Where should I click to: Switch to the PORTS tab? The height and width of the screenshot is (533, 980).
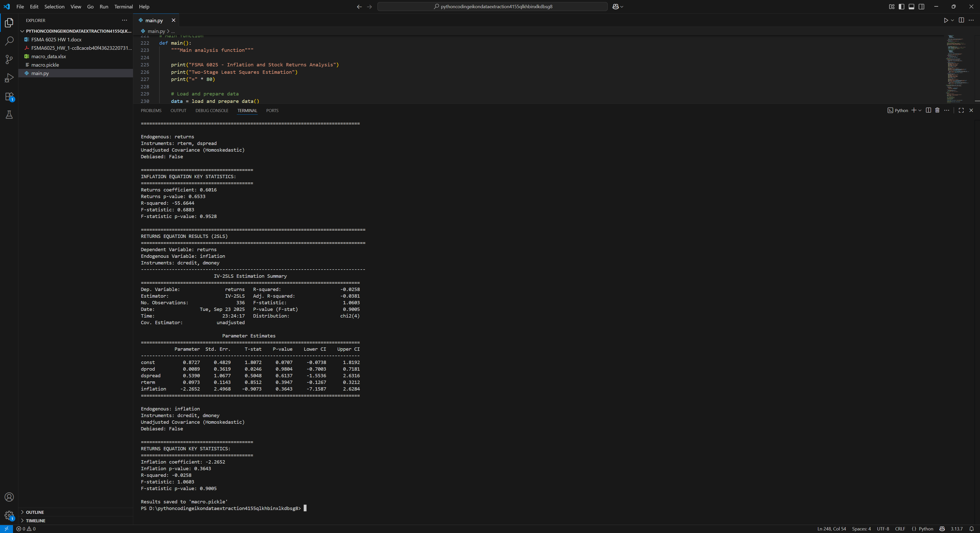pos(272,111)
